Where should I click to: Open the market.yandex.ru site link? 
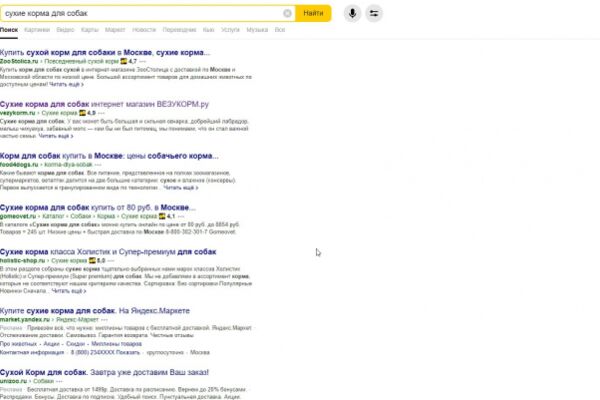point(25,320)
